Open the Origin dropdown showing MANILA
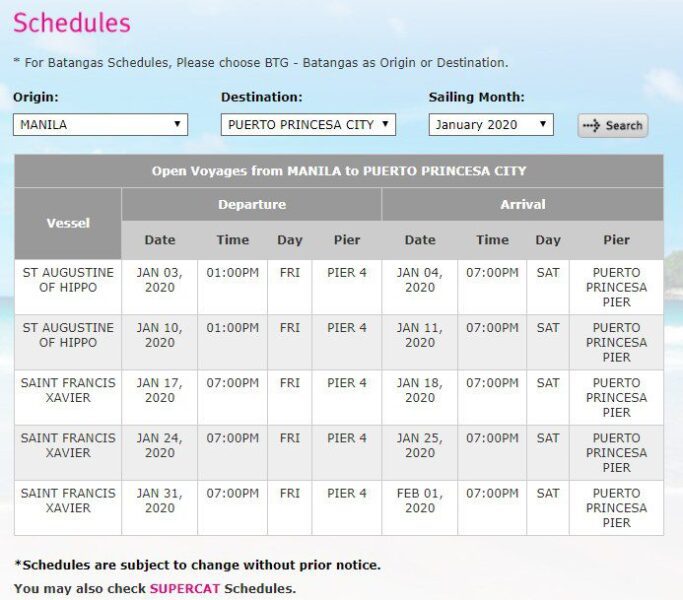 [100, 125]
